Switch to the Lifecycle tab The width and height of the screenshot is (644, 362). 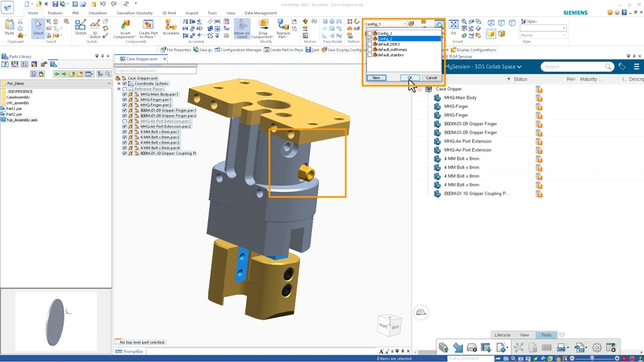(x=502, y=335)
